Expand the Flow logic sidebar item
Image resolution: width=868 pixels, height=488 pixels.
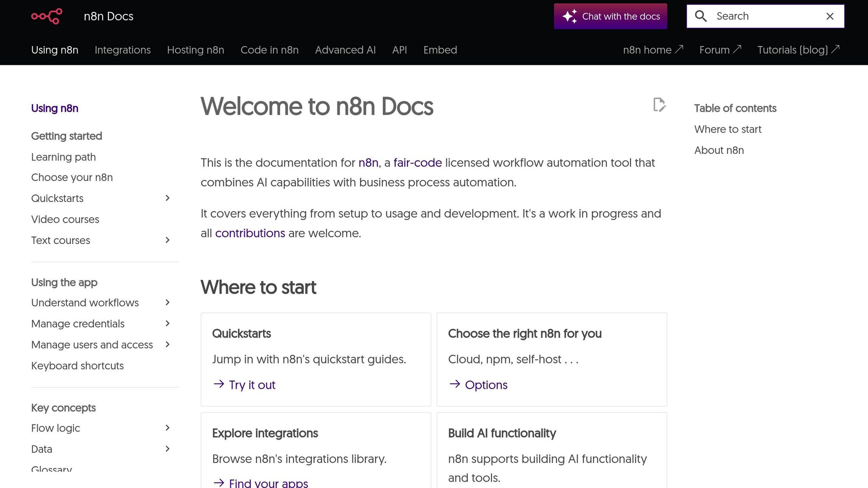tap(167, 428)
